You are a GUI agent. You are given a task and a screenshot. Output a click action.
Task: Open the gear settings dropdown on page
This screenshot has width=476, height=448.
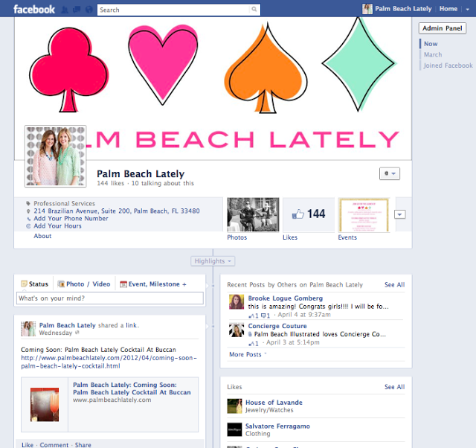pyautogui.click(x=390, y=173)
